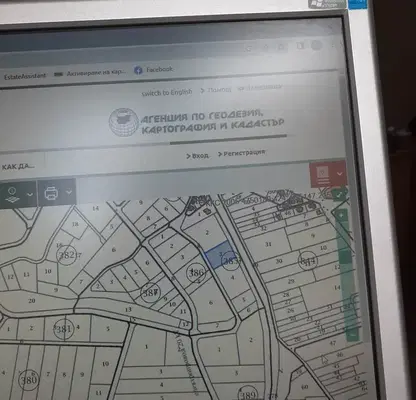The image size is (416, 400).
Task: Click the switch to English link
Action: 167,93
